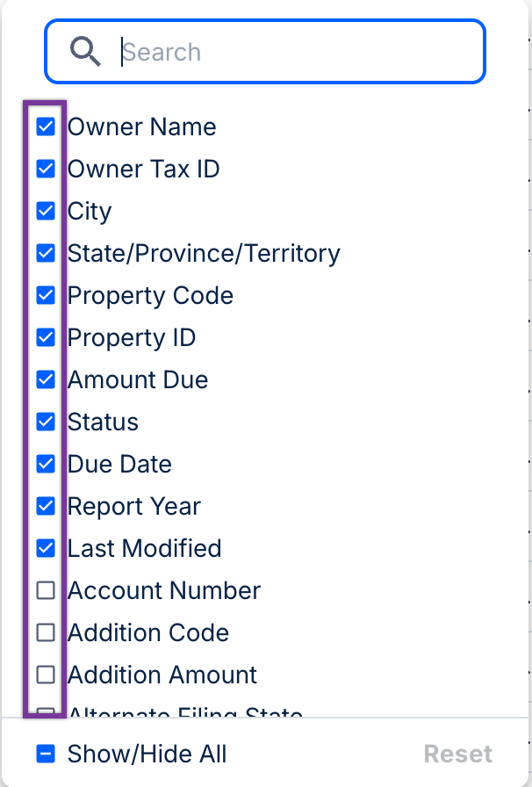This screenshot has width=532, height=787.
Task: Click the Account Number label text
Action: (x=164, y=590)
